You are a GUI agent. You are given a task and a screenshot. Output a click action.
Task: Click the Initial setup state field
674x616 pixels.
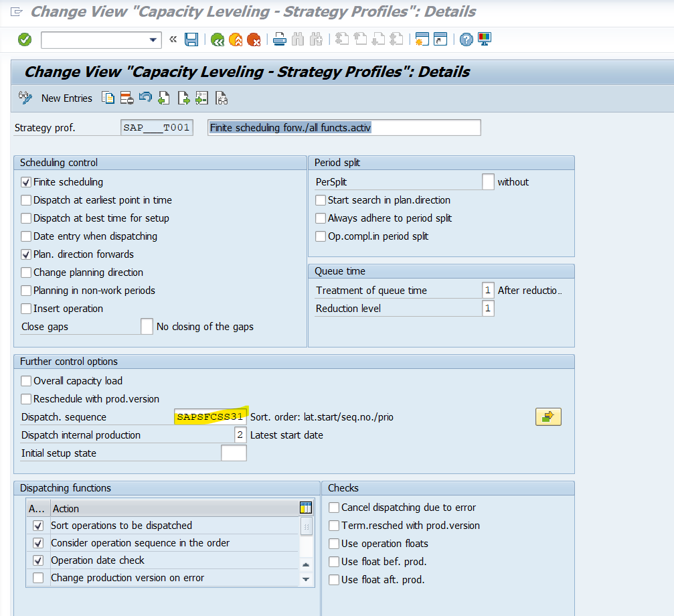point(234,453)
